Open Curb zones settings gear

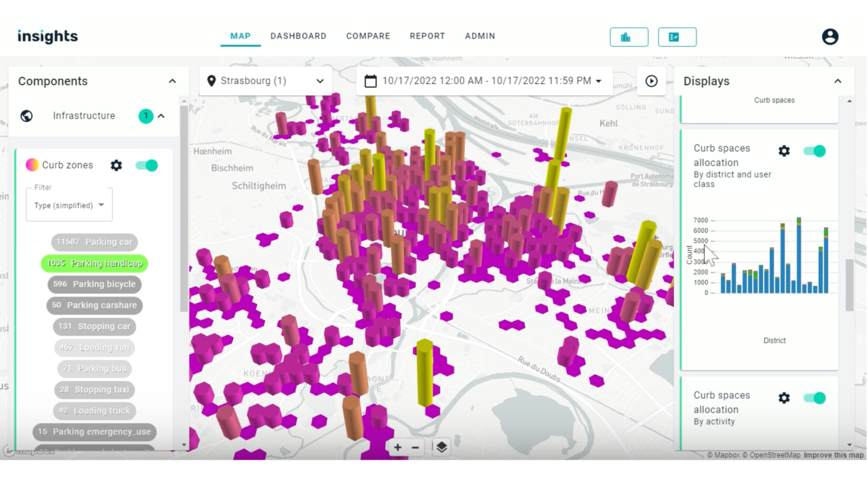click(117, 165)
